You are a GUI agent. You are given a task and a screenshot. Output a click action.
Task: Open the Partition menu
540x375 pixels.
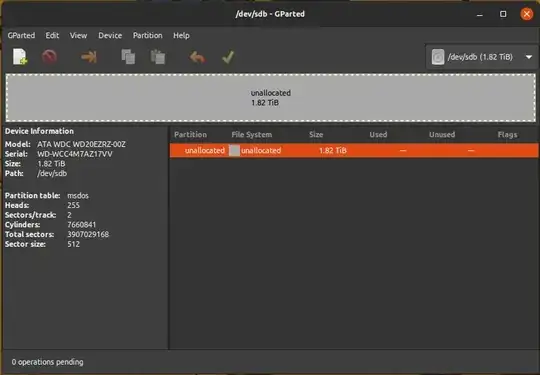[147, 35]
